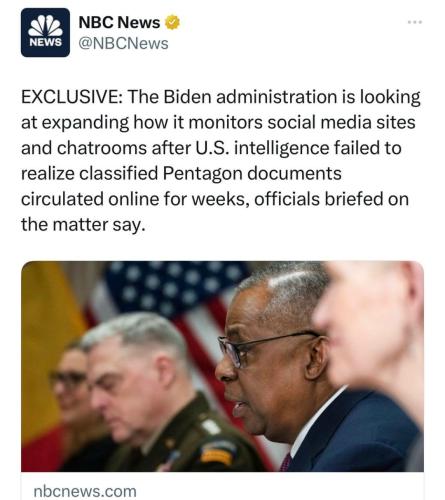Visit the @NBCNews handle

[x=123, y=44]
